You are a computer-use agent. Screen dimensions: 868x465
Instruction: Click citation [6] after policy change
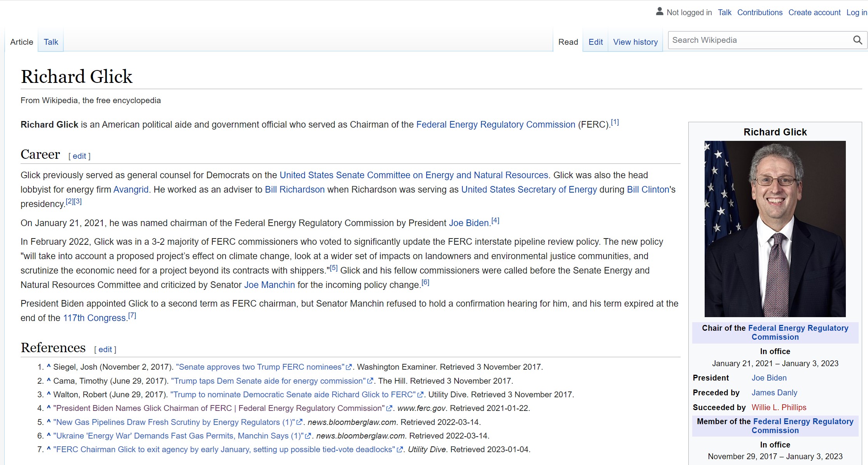[425, 283]
